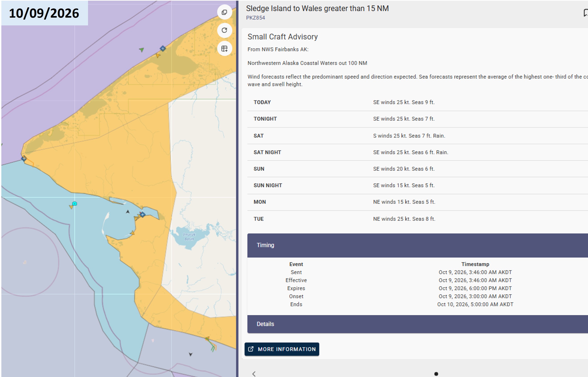Select the blue diamond marker at Wales cape
This screenshot has height=377, width=588.
(x=24, y=159)
